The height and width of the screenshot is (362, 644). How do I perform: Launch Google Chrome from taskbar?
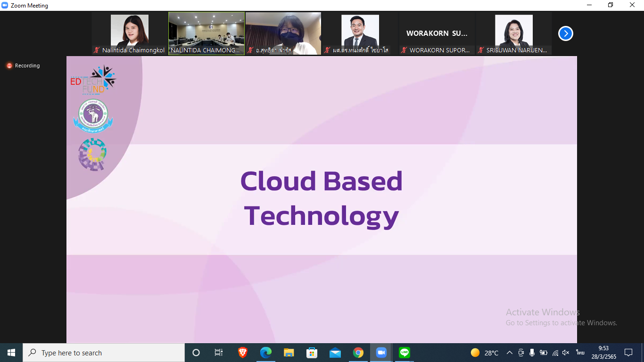pos(358,353)
